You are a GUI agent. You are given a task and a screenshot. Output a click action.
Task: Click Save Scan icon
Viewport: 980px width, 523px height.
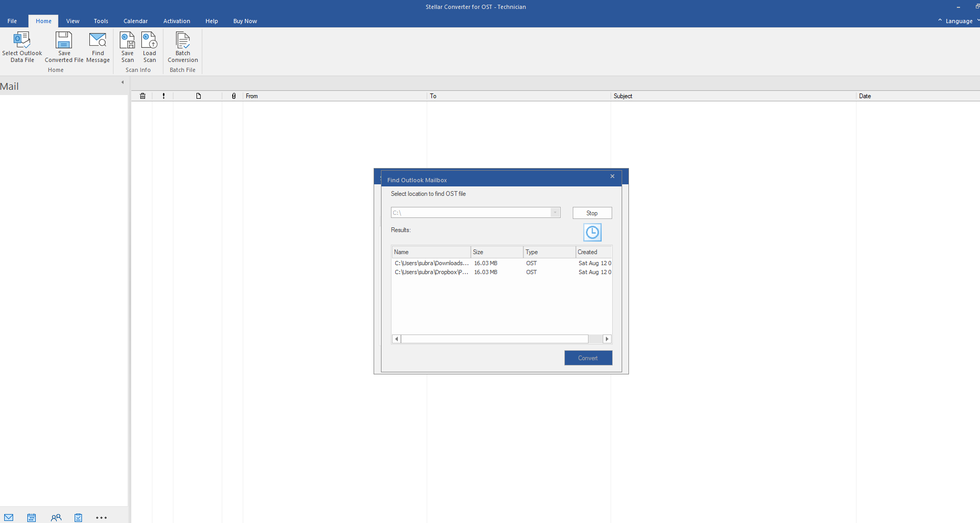(127, 40)
